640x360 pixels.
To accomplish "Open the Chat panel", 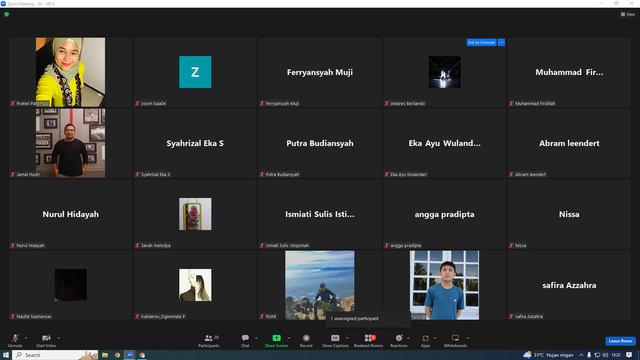I will click(245, 340).
